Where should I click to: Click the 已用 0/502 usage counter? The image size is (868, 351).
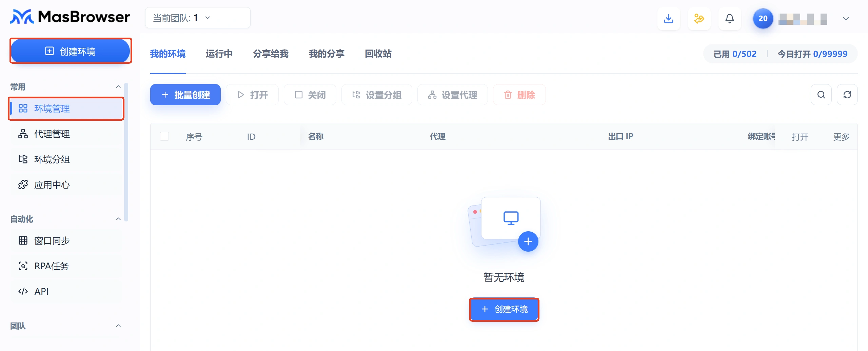coord(735,54)
